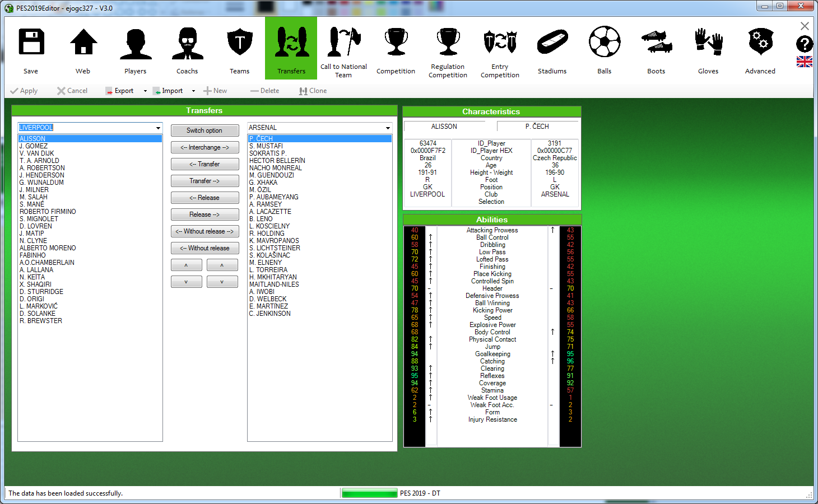
Task: Open the Web home icon
Action: (83, 43)
